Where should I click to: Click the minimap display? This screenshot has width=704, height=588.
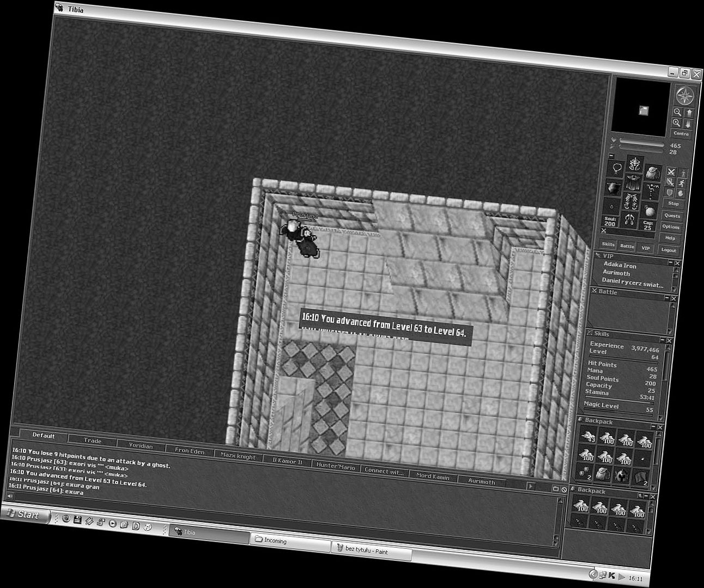pos(641,107)
